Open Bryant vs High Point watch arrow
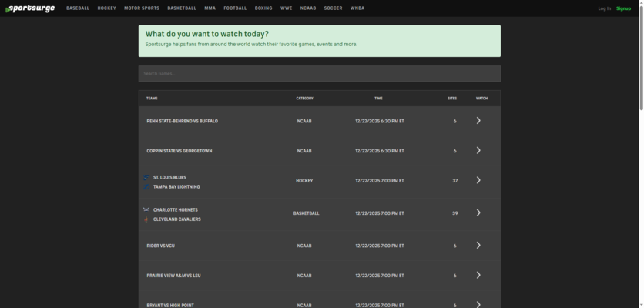Screen dimensions: 644x308 (x=478, y=305)
